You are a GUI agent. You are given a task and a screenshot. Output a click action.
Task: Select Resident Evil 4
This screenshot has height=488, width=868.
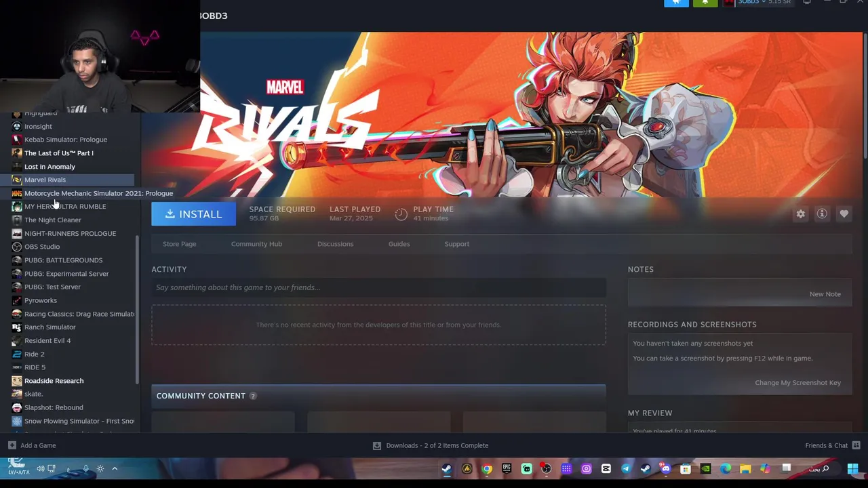(47, 341)
